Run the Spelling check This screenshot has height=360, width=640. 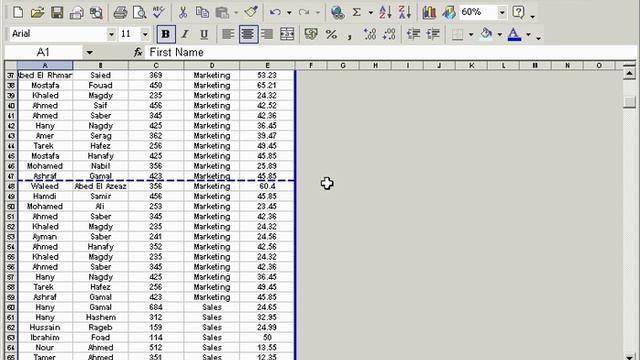tap(158, 13)
